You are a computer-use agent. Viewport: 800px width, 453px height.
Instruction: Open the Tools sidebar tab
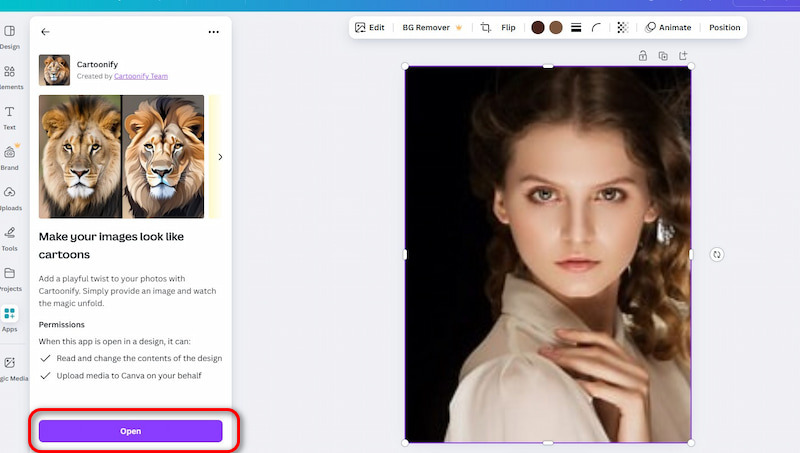pyautogui.click(x=10, y=239)
